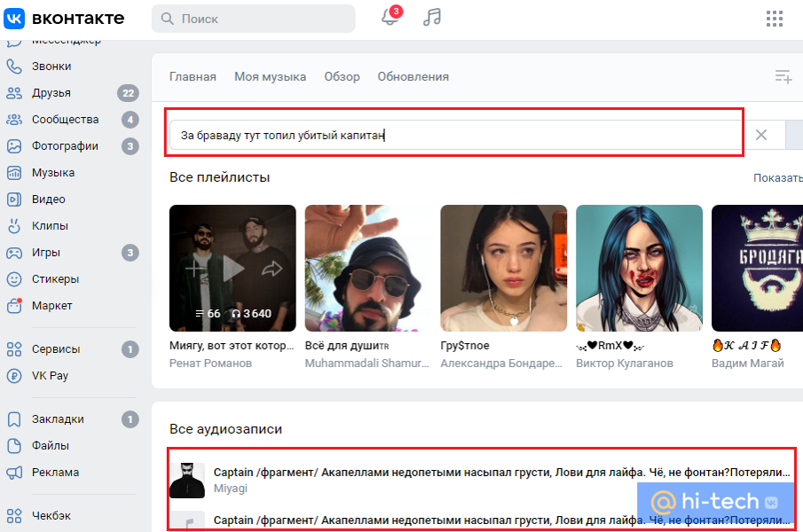Click the Друзья people icon
This screenshot has width=803, height=532.
(14, 92)
